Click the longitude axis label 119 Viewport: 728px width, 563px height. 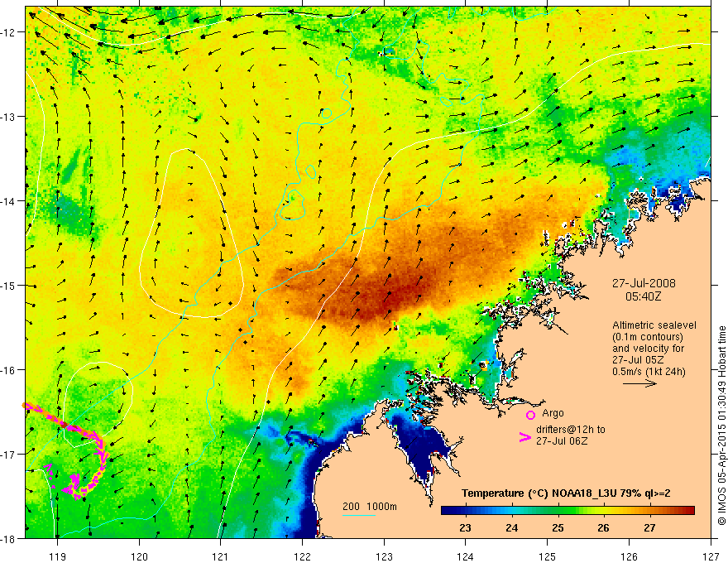click(x=57, y=556)
